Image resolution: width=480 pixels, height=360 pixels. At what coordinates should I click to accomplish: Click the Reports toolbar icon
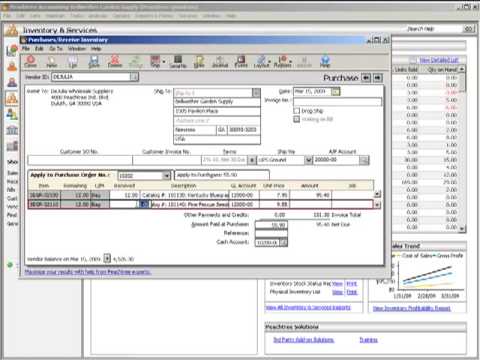click(x=282, y=62)
